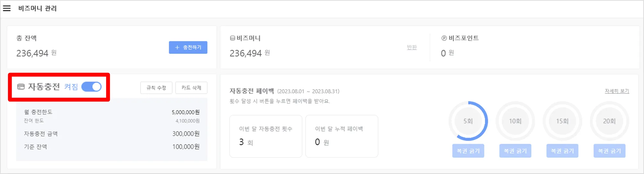Click the 5회 progress circle
This screenshot has width=644, height=174.
pos(468,121)
